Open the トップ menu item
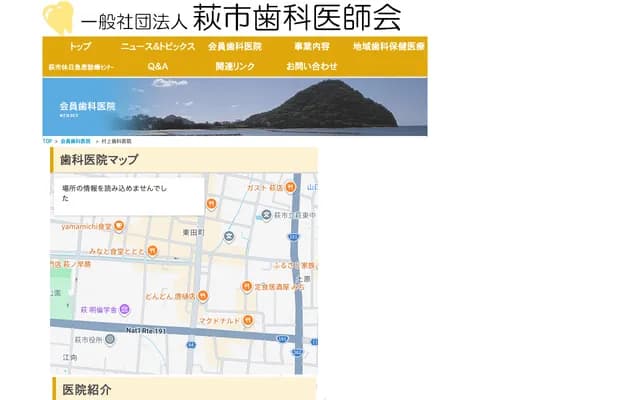The image size is (640, 400). pyautogui.click(x=80, y=47)
